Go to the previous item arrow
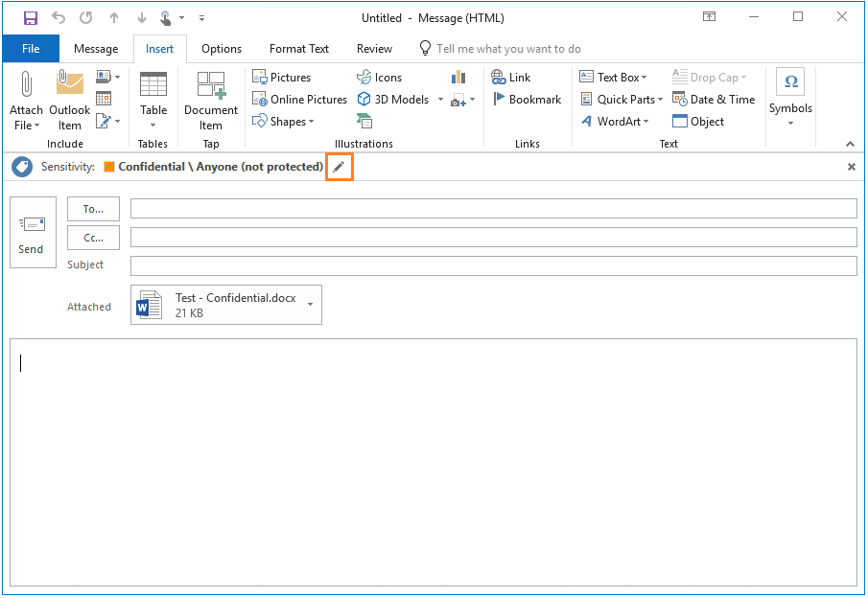 pyautogui.click(x=114, y=17)
